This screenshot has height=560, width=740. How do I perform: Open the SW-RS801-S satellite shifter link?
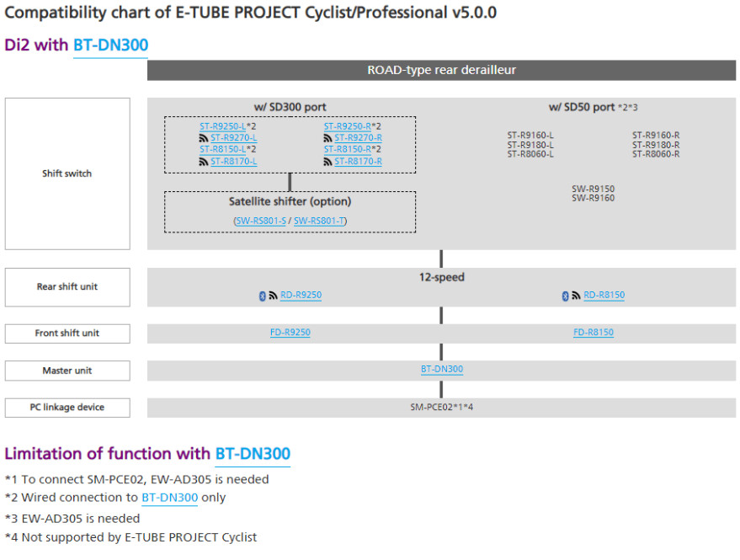tap(261, 221)
